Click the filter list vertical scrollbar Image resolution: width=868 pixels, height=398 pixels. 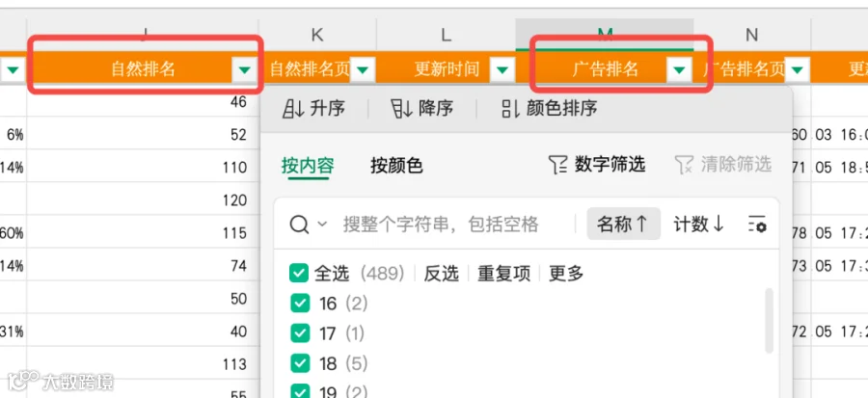pyautogui.click(x=769, y=321)
